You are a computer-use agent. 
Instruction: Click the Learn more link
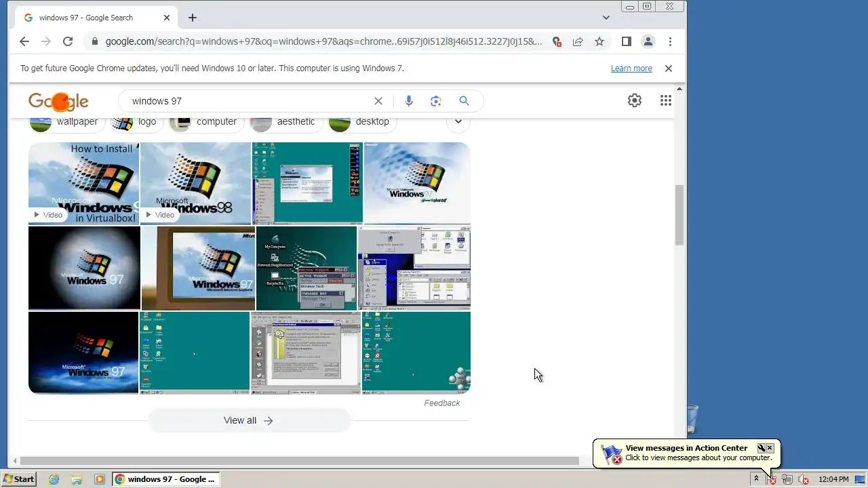tap(631, 68)
